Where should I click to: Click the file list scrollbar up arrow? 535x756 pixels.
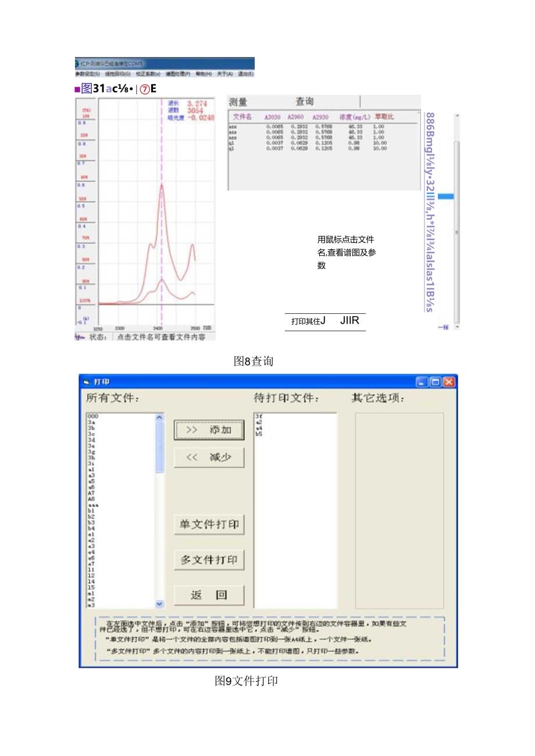point(159,416)
